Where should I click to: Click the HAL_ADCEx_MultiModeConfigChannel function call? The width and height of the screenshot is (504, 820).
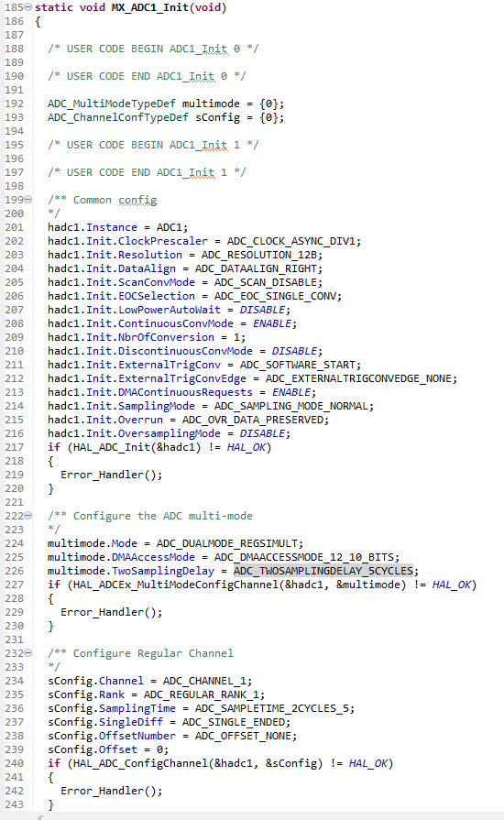pos(176,585)
